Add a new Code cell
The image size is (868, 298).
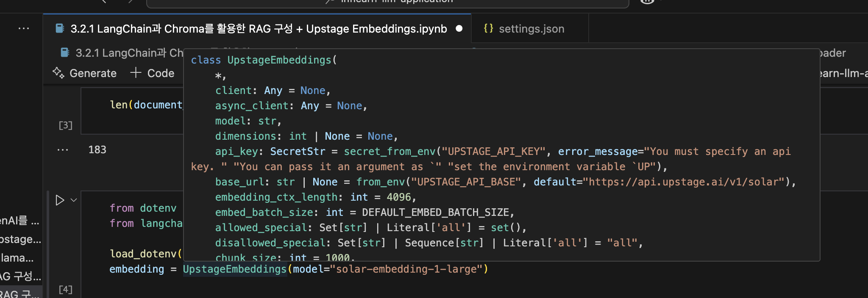pyautogui.click(x=152, y=73)
